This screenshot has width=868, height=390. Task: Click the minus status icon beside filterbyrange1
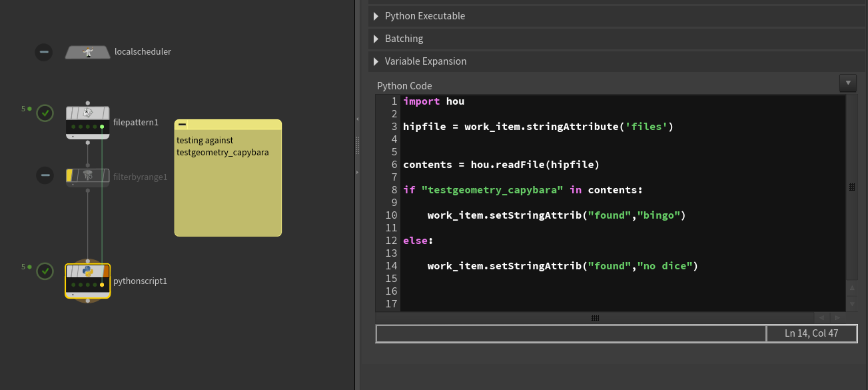45,176
